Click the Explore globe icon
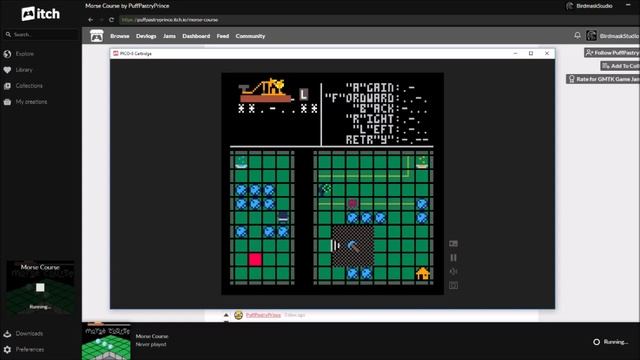Screen dimensions: 640x360 7,54
